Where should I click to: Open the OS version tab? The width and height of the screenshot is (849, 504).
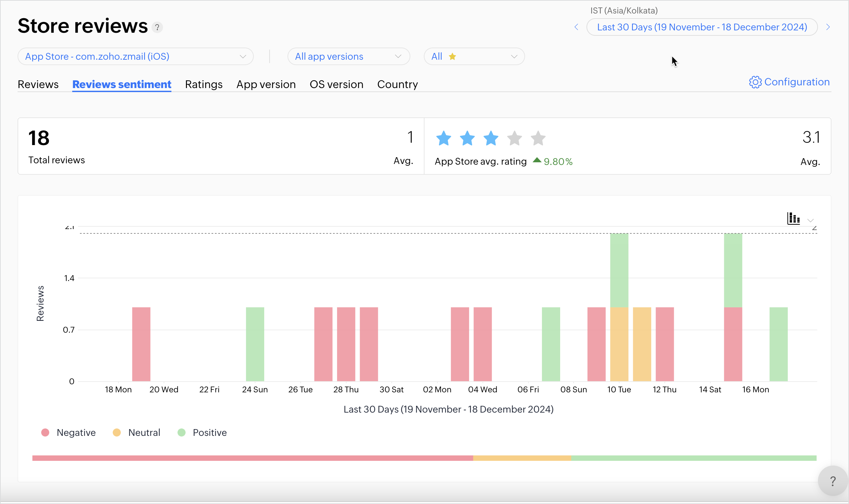(336, 84)
